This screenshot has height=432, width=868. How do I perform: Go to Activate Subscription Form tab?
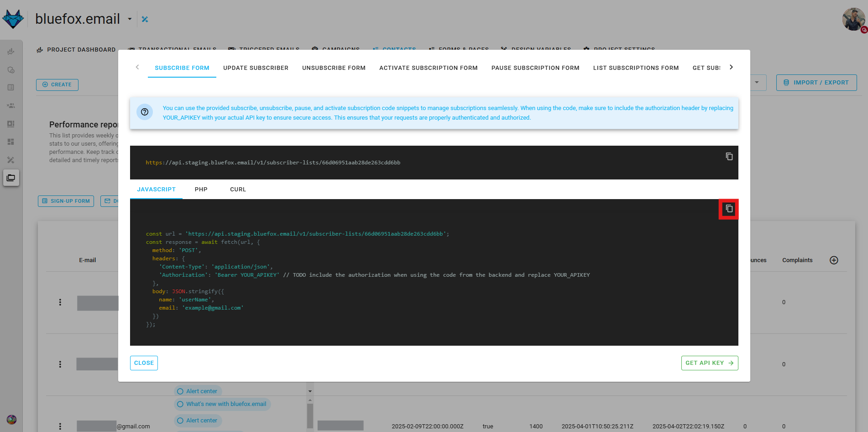(428, 68)
